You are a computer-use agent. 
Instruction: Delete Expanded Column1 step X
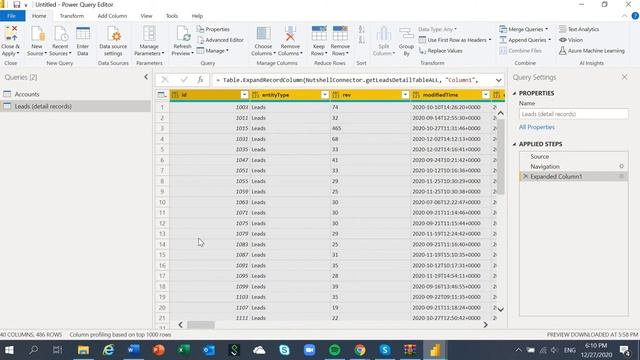526,176
